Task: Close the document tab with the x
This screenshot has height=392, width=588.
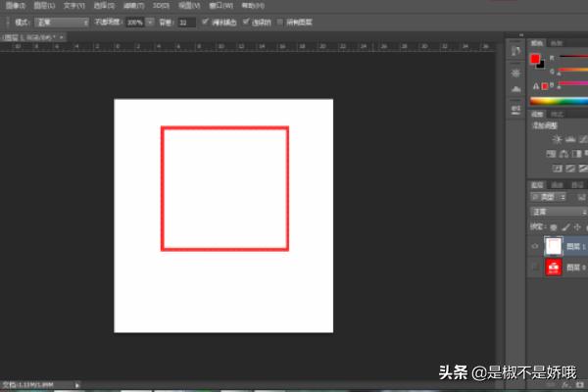Action: (x=62, y=37)
